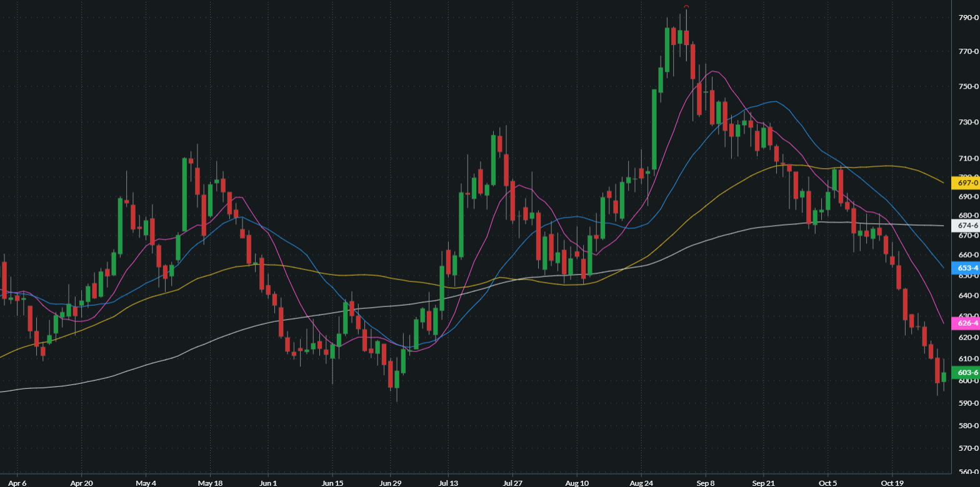Click the May 18 date label
The image size is (980, 487).
[210, 483]
